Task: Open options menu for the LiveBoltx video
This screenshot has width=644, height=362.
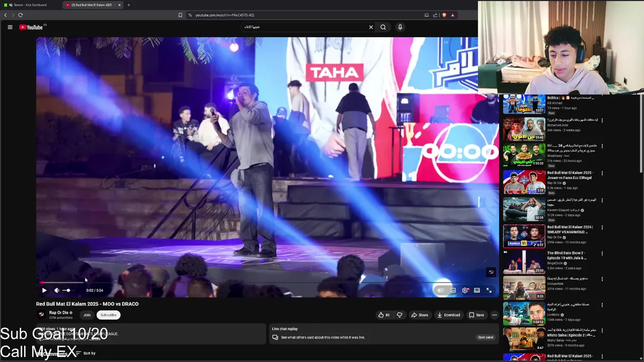Action: [602, 305]
